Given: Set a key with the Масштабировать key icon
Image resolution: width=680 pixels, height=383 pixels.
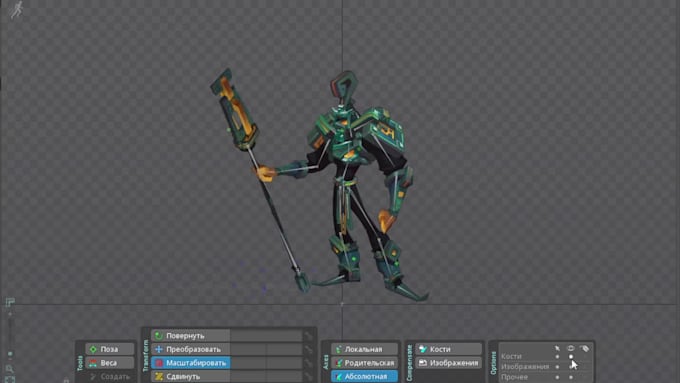Looking at the screenshot, I should coord(308,363).
